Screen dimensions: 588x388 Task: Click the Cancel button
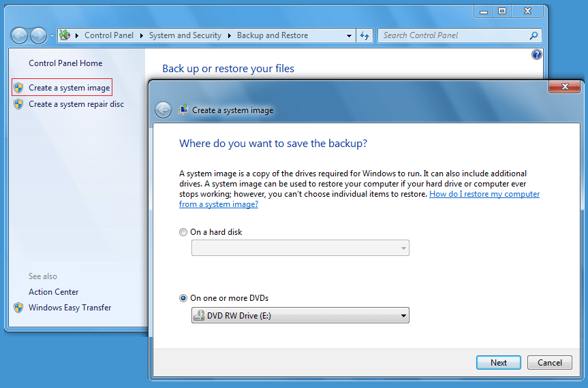coord(550,363)
